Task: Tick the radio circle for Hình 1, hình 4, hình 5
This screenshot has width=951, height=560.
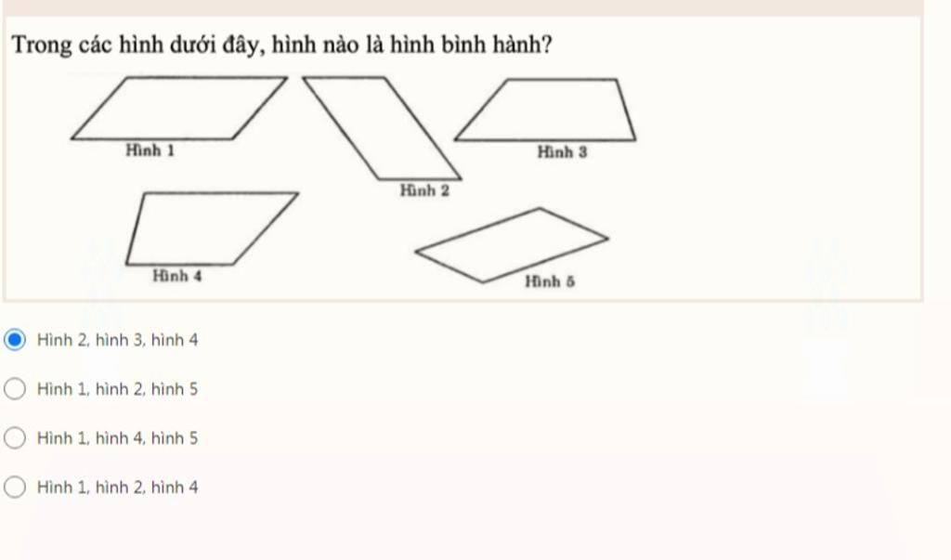Action: coord(15,437)
